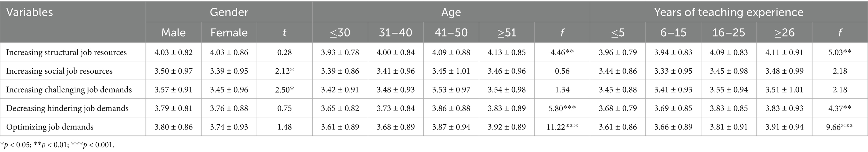Select the Male column header
Image resolution: width=868 pixels, height=152 pixels.
[x=173, y=32]
